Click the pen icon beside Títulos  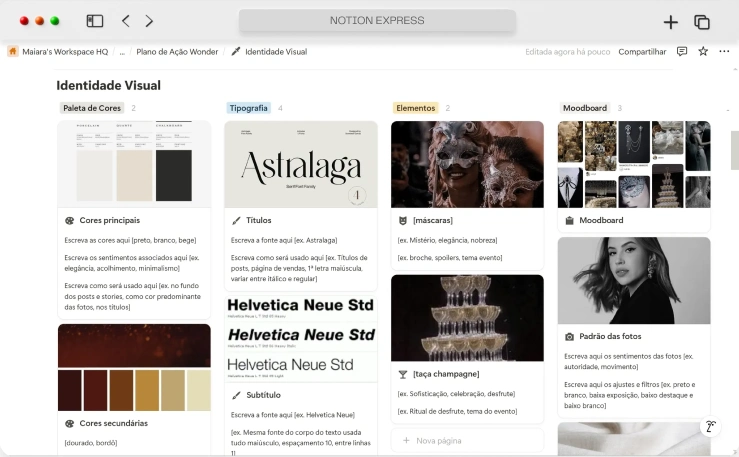coord(236,220)
